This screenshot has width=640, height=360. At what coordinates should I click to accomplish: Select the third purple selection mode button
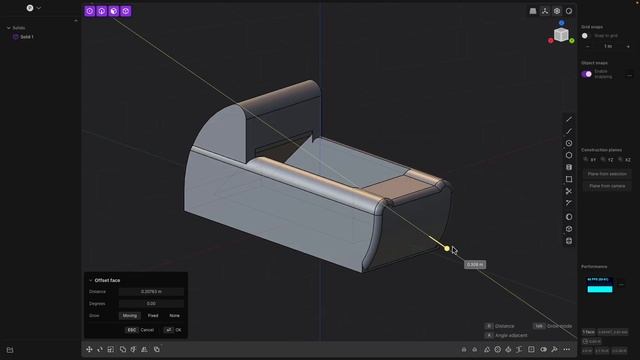[x=113, y=11]
